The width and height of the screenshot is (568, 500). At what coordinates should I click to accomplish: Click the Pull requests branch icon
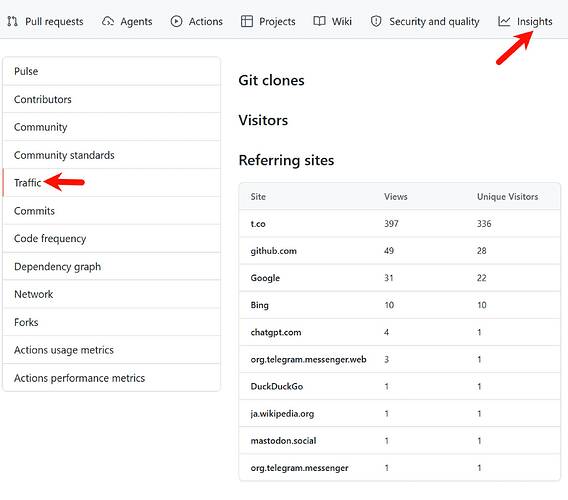click(x=12, y=21)
